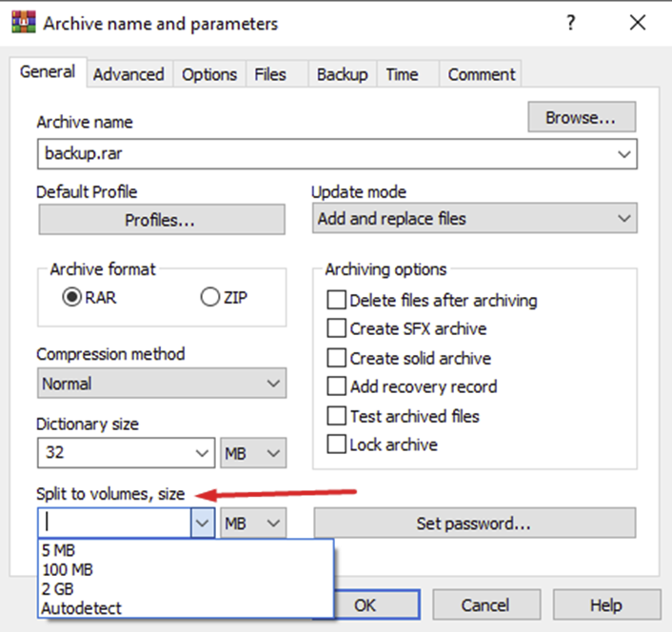Enable Delete files after archiving
This screenshot has height=632, width=672.
[336, 300]
